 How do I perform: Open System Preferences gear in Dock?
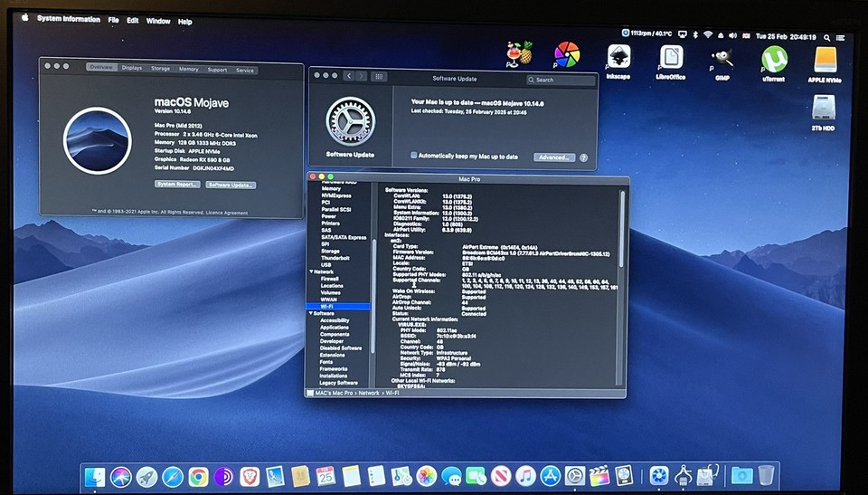coord(575,476)
